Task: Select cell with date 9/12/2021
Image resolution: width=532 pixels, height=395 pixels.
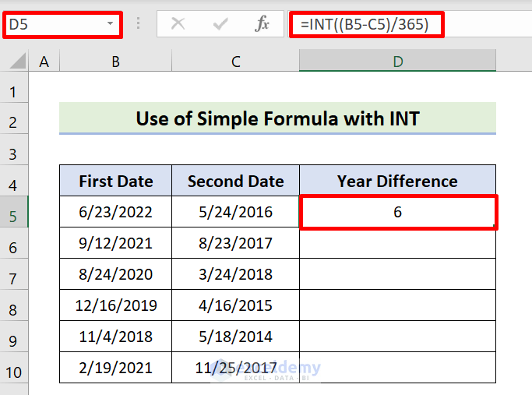Action: click(116, 243)
